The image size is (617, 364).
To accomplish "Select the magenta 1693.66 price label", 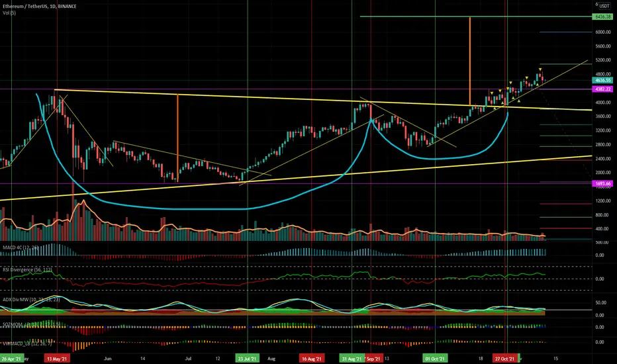I will point(602,184).
